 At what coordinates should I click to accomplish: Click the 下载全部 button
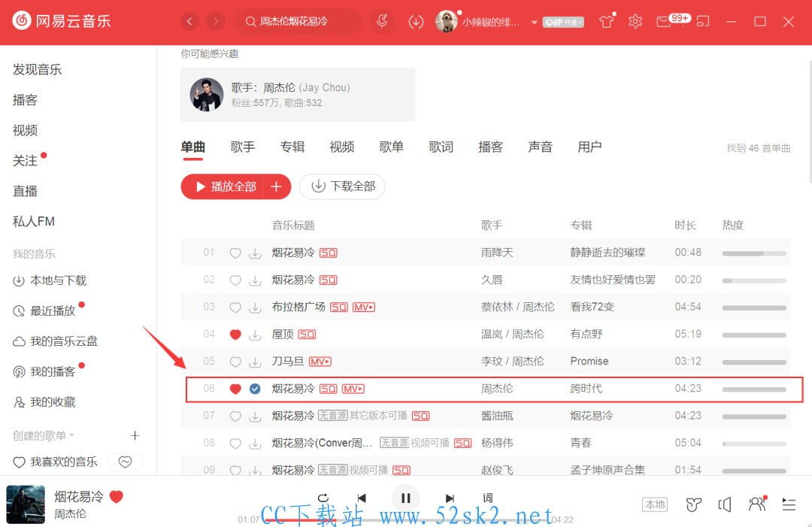pos(342,186)
